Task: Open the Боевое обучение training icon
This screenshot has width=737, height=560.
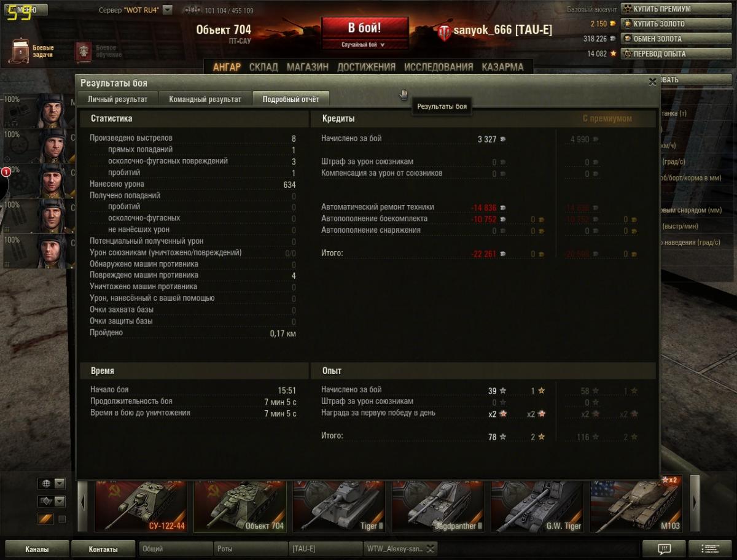Action: pyautogui.click(x=83, y=52)
